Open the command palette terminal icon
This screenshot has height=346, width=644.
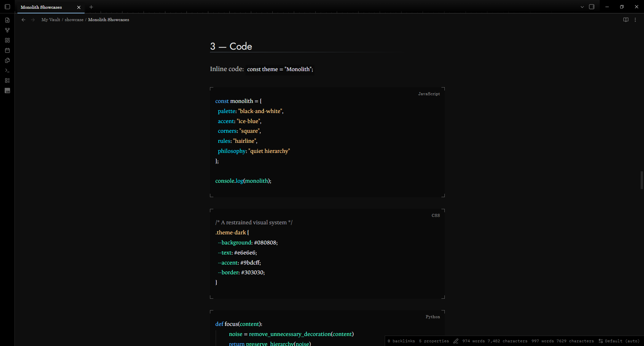[7, 70]
